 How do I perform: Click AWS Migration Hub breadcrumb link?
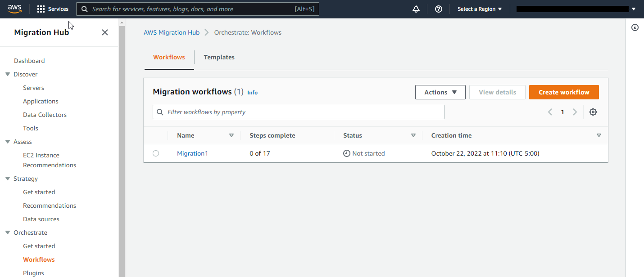point(172,32)
